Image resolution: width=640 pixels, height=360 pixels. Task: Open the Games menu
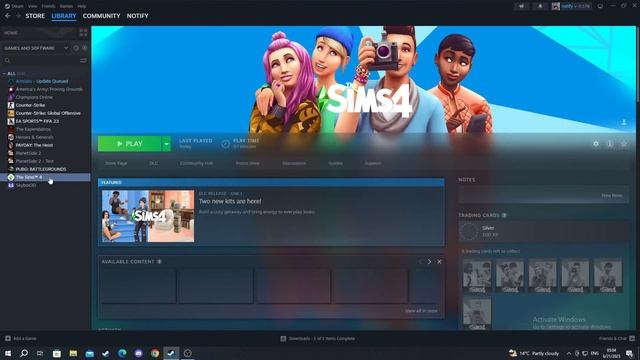pyautogui.click(x=66, y=6)
